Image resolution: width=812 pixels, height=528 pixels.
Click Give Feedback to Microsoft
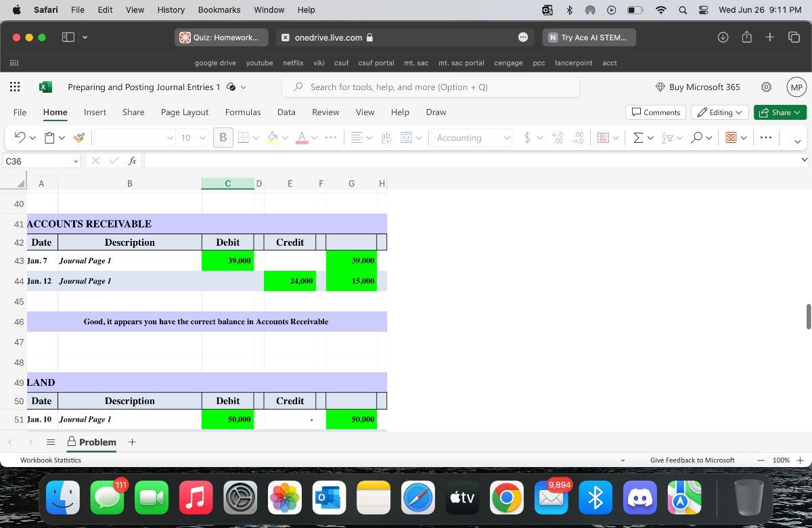692,460
